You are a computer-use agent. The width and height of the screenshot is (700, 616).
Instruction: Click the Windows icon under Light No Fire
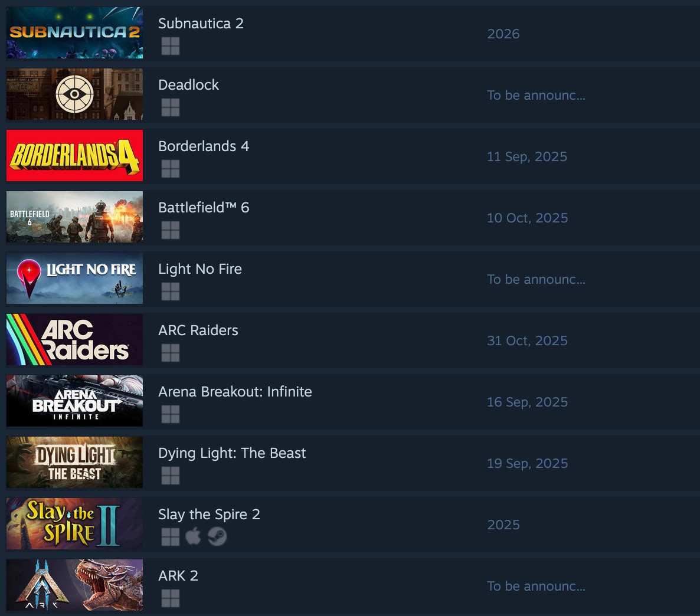[171, 291]
